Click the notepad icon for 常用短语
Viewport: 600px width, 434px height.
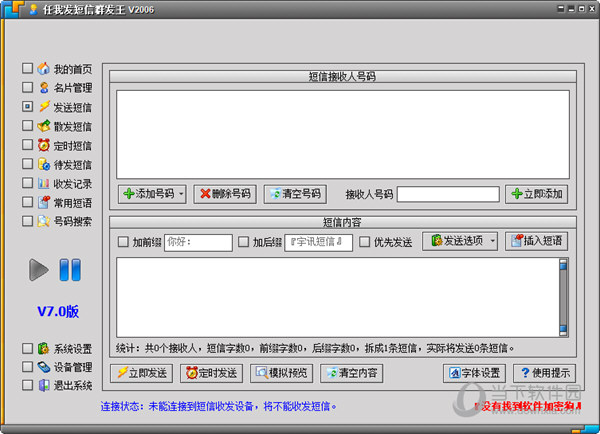point(44,202)
